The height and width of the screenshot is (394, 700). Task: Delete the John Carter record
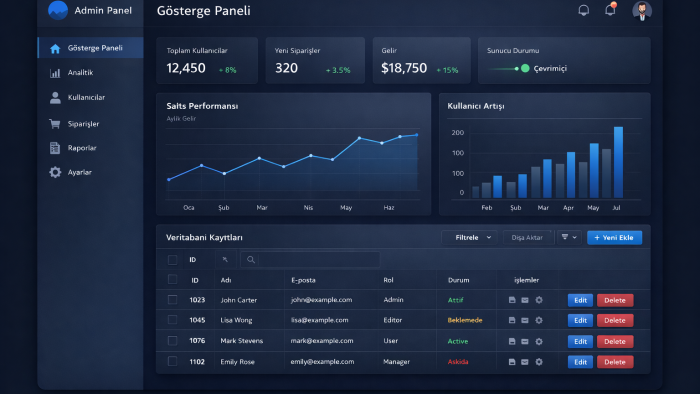click(x=615, y=300)
